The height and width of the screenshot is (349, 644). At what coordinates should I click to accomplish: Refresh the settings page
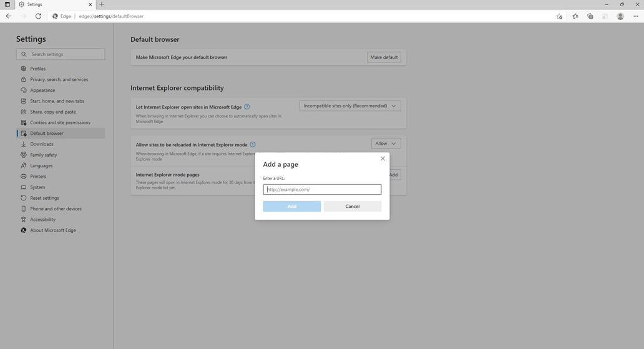pos(38,16)
